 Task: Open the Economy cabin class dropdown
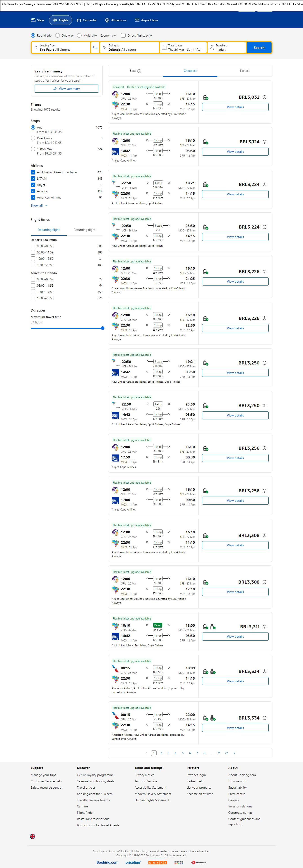tap(108, 35)
